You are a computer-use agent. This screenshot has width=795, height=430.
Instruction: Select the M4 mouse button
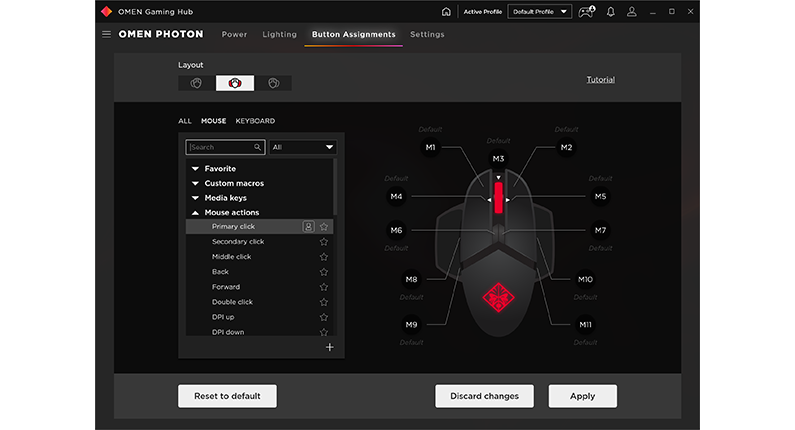(x=396, y=196)
